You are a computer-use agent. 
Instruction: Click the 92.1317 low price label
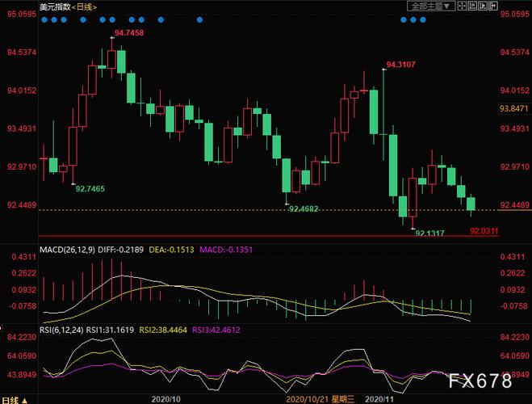click(430, 233)
